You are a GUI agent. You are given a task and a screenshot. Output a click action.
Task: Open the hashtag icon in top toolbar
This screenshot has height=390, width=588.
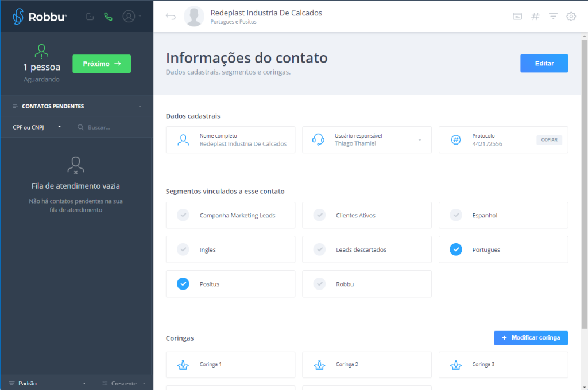pos(535,17)
